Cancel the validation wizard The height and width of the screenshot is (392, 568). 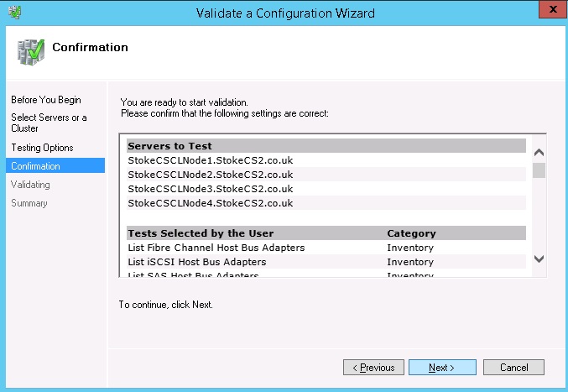pos(513,368)
